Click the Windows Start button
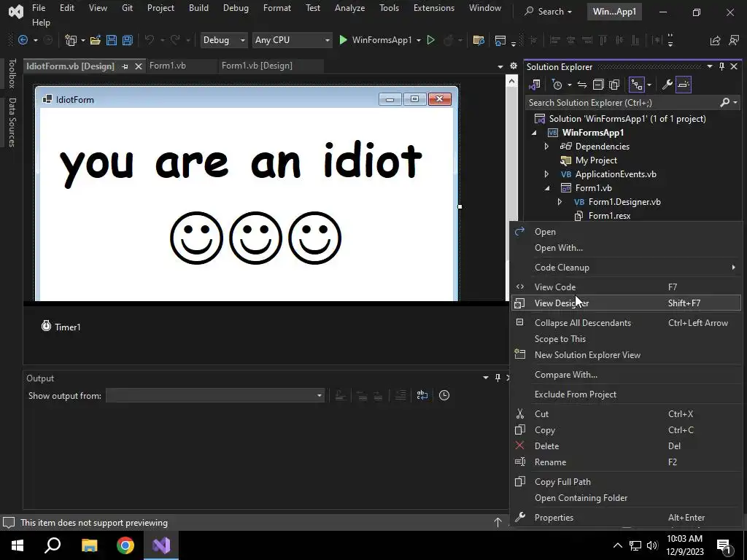The height and width of the screenshot is (560, 747). coord(18,545)
